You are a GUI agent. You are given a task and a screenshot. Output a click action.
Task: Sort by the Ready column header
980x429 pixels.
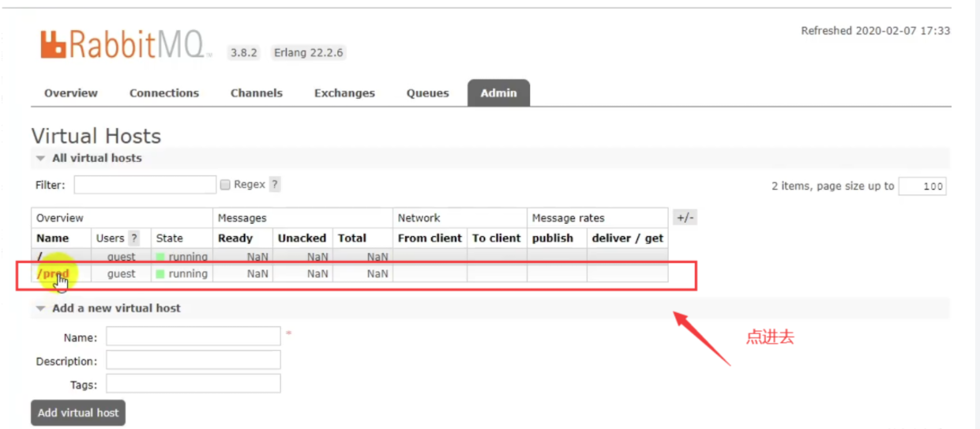click(x=235, y=238)
